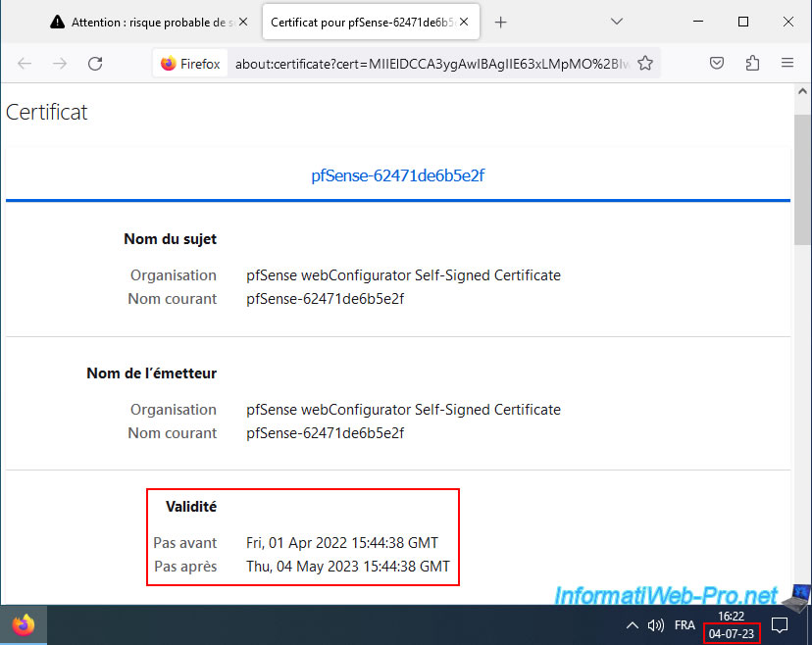This screenshot has width=812, height=645.
Task: Save the page to Pocket
Action: (x=717, y=63)
